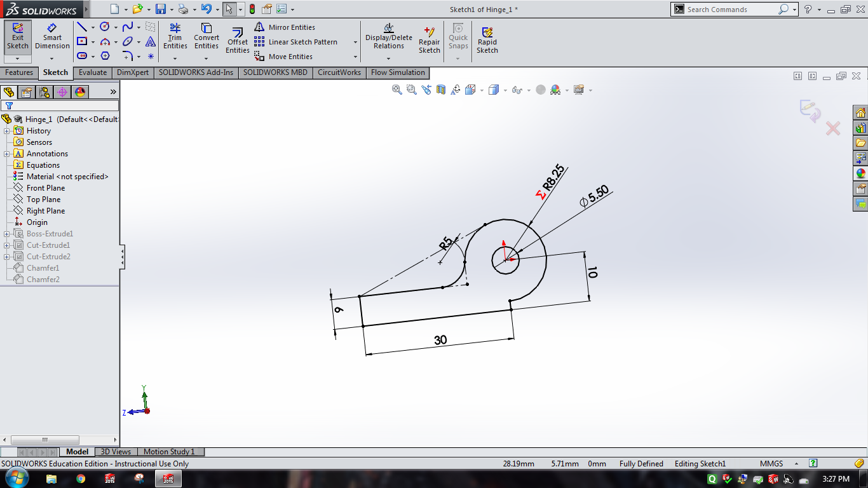Expand the Cut-Extrude1 feature node

[x=7, y=245]
